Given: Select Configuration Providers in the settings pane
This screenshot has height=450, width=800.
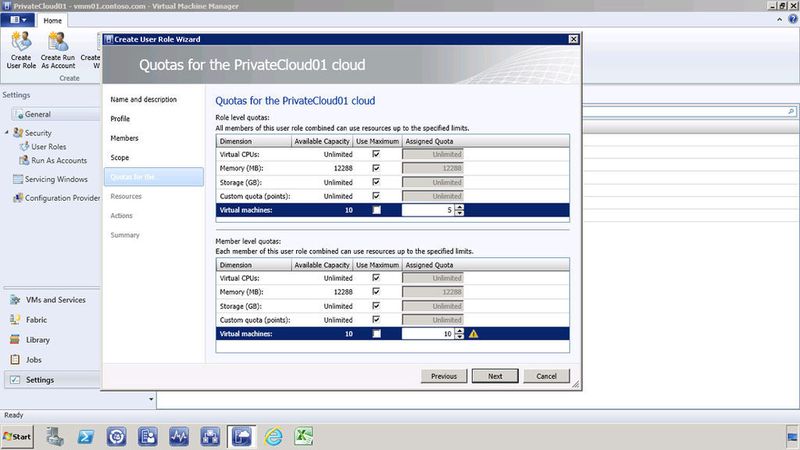Looking at the screenshot, I should click(x=62, y=198).
